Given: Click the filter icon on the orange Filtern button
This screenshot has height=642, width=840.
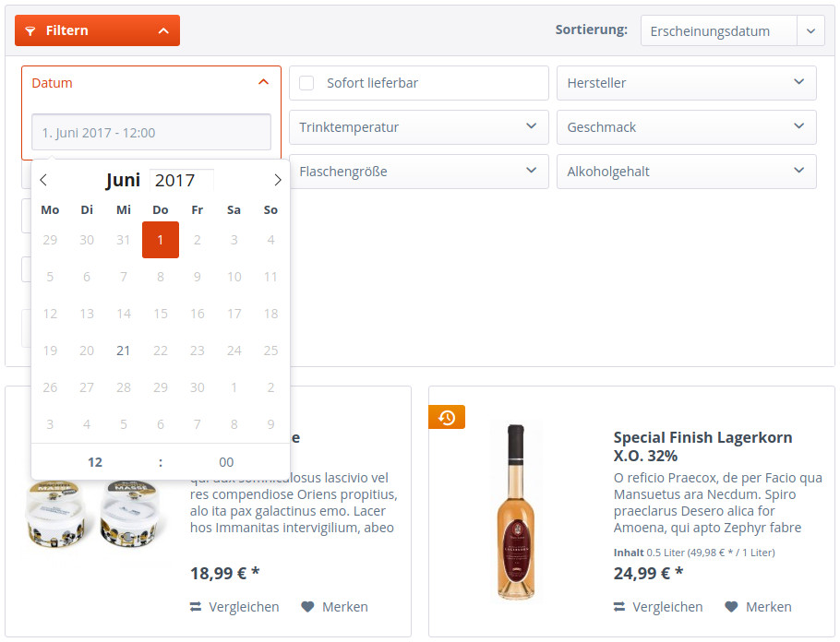Looking at the screenshot, I should coord(33,30).
